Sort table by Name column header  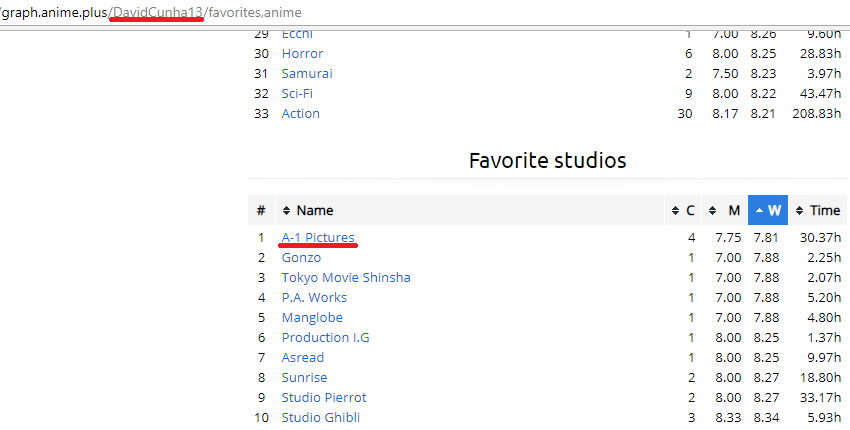[315, 210]
